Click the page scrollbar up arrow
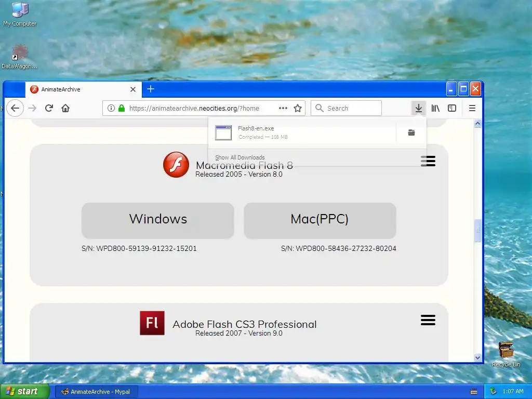 (x=477, y=124)
